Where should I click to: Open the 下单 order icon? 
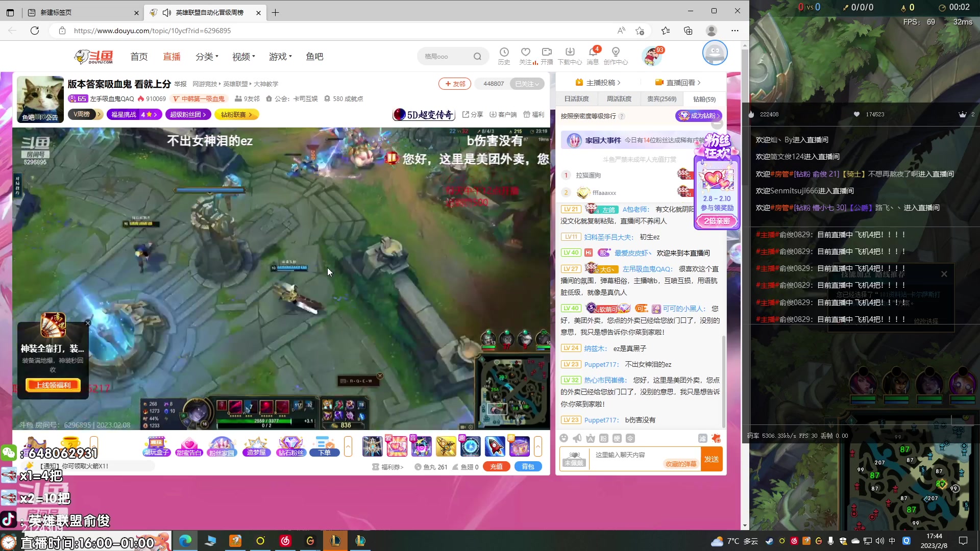click(x=325, y=446)
